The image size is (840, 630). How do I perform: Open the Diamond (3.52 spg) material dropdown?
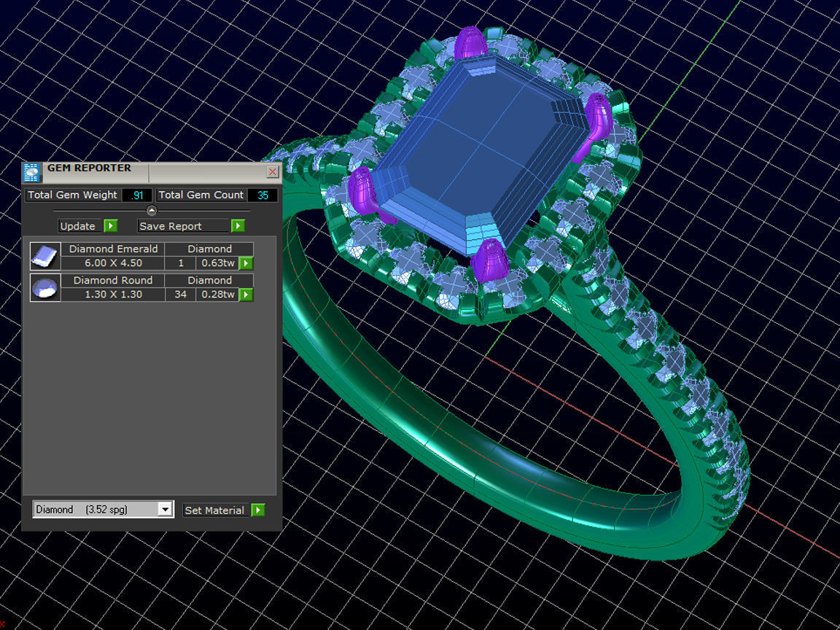pyautogui.click(x=104, y=510)
